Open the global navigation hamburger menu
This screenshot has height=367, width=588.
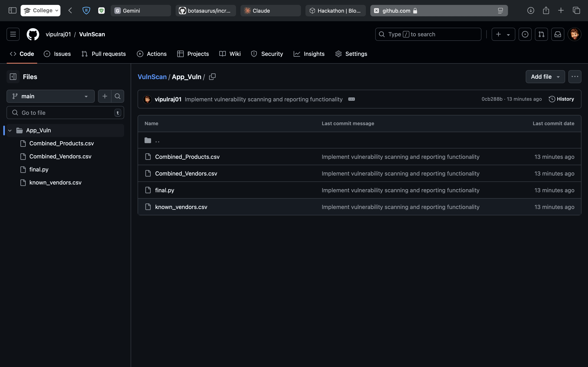[13, 34]
